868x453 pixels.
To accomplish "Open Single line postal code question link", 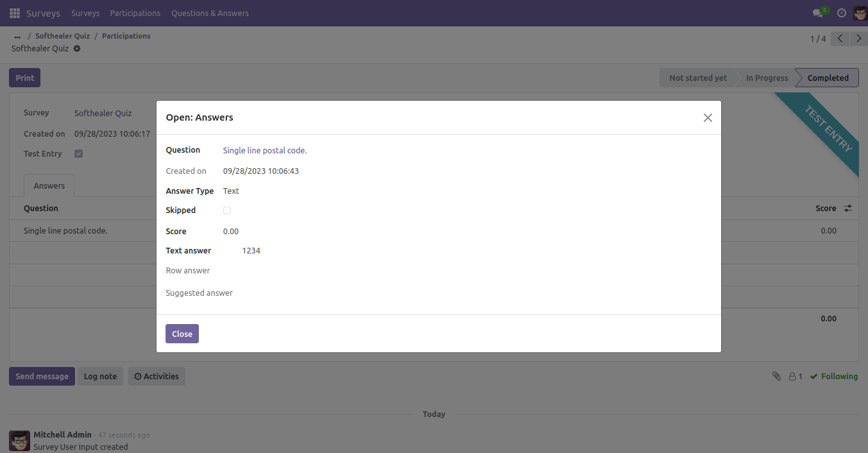I will (265, 150).
